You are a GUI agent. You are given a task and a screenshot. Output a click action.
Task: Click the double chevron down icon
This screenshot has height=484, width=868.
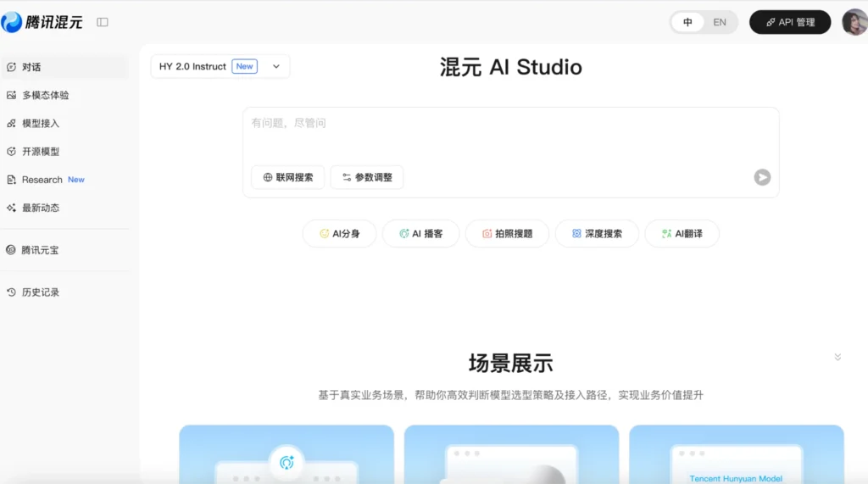coord(837,357)
